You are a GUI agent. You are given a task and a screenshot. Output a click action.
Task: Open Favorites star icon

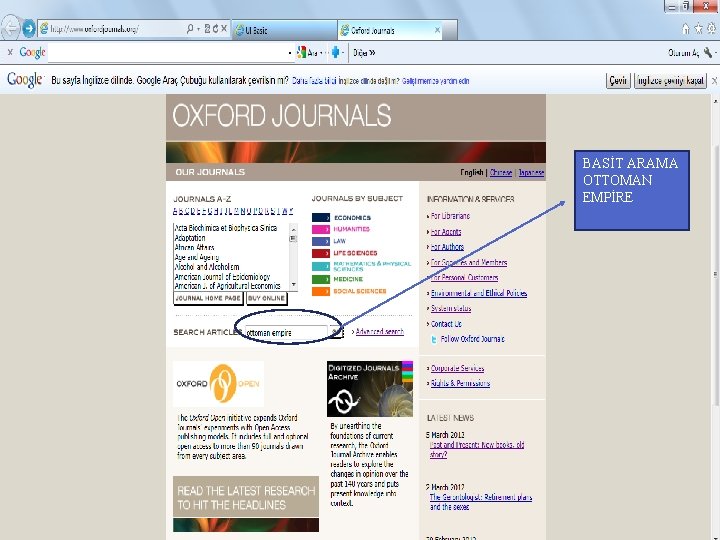click(698, 29)
